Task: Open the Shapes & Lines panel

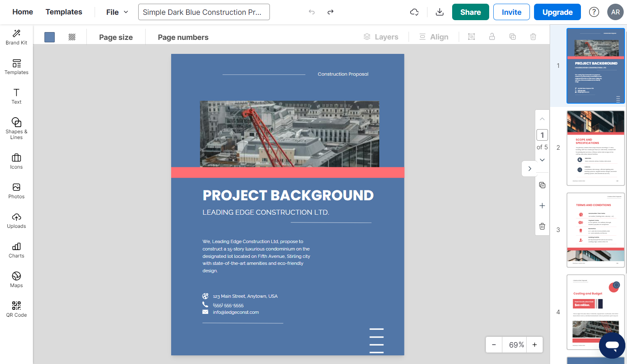Action: click(16, 128)
